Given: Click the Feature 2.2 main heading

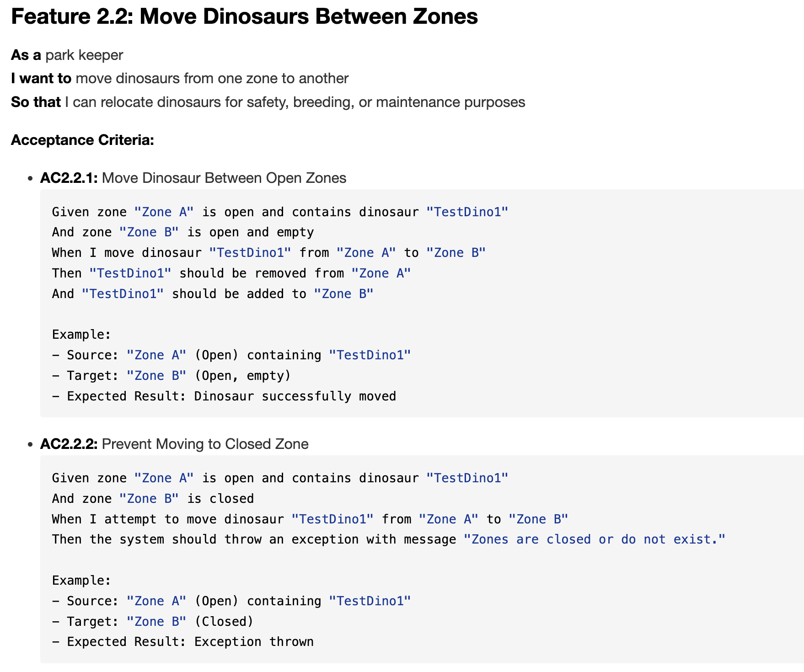Looking at the screenshot, I should coord(244,16).
